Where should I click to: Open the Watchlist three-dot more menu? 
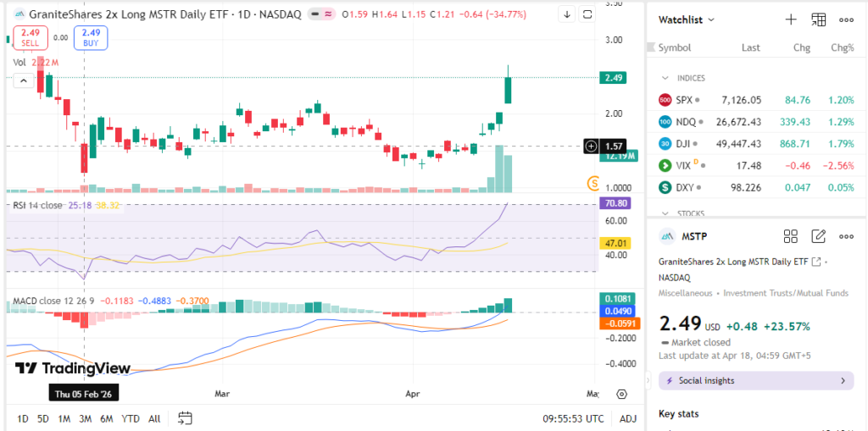pyautogui.click(x=846, y=19)
